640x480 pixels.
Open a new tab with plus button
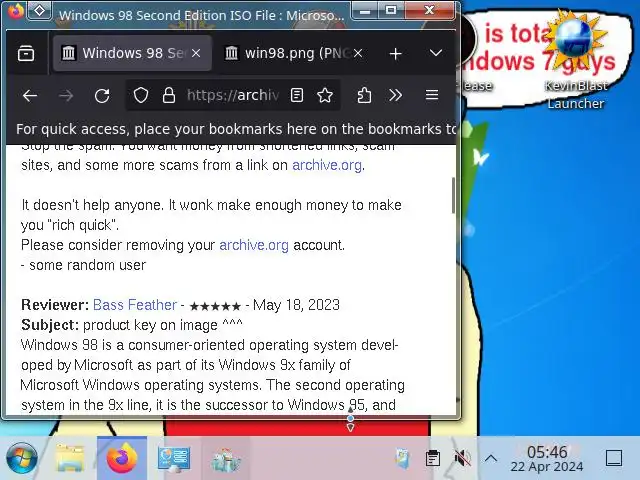point(396,53)
